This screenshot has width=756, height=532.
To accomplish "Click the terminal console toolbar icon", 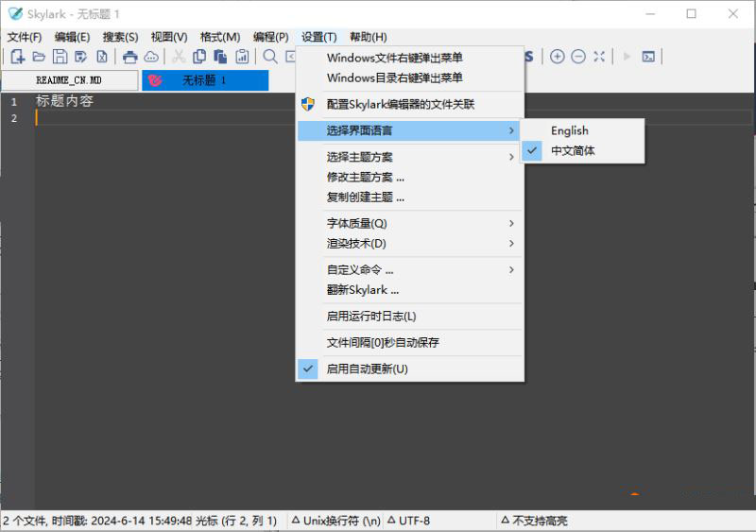I will point(648,57).
